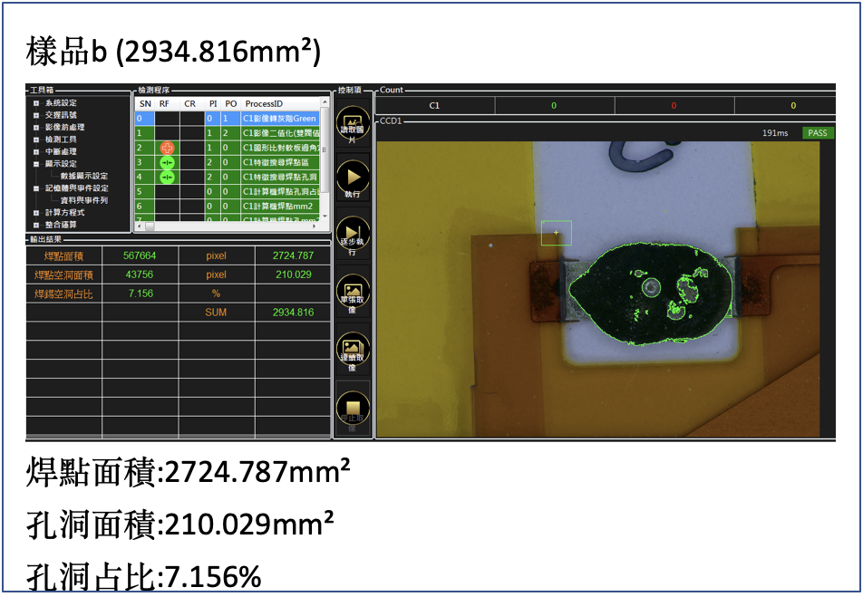Viewport: 863px width, 616px height.
Task: Click the 焊點面積 value 2724.787 cell
Action: 293,255
